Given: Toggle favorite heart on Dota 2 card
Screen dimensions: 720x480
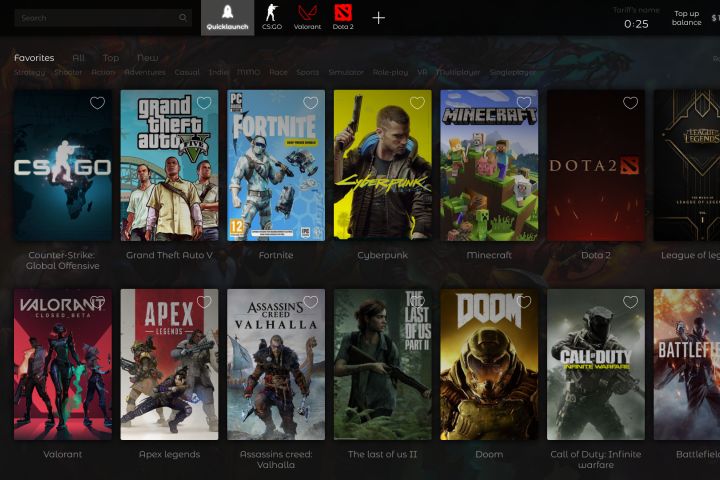Looking at the screenshot, I should [630, 103].
